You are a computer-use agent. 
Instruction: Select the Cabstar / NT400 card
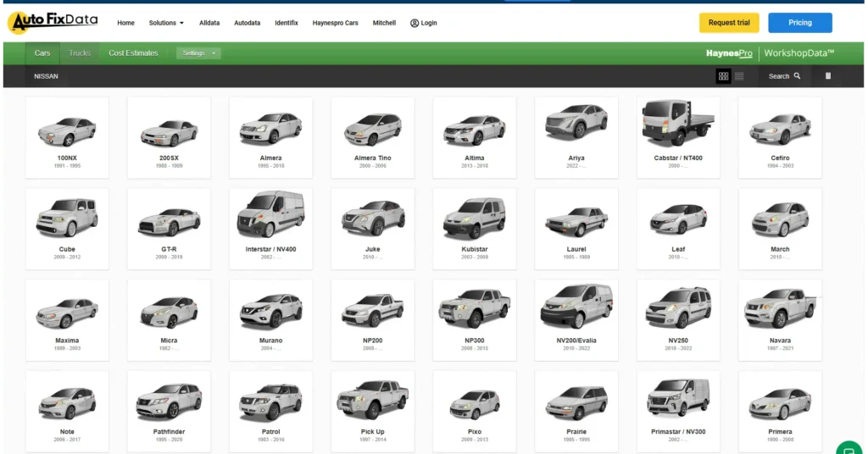tap(678, 138)
